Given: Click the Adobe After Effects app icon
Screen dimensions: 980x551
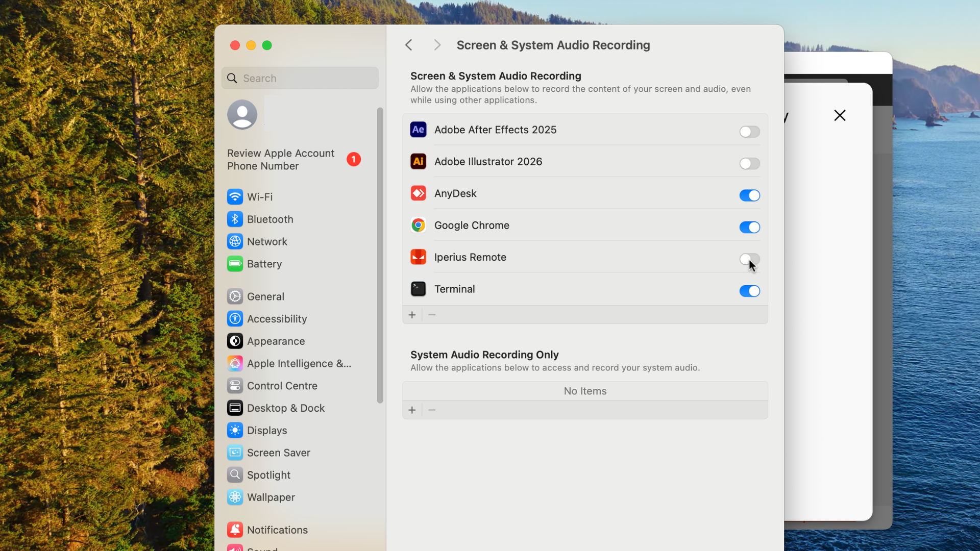Looking at the screenshot, I should point(418,130).
